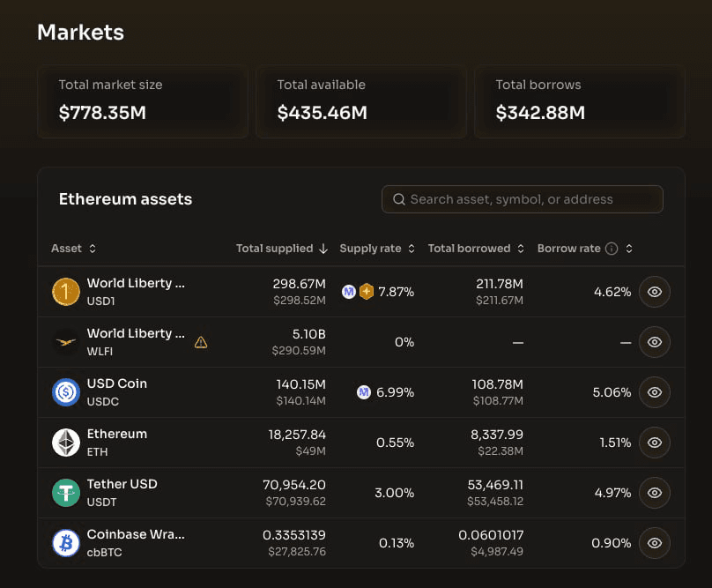Sort by Total borrowed column arrows

521,249
